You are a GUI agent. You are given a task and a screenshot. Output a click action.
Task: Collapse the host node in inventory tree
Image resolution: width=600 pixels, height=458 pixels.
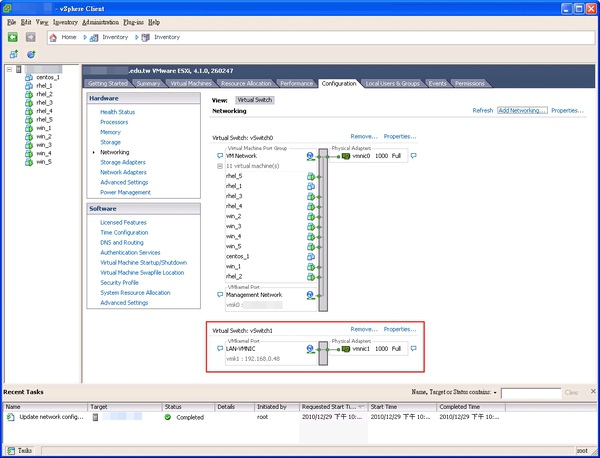[x=9, y=69]
